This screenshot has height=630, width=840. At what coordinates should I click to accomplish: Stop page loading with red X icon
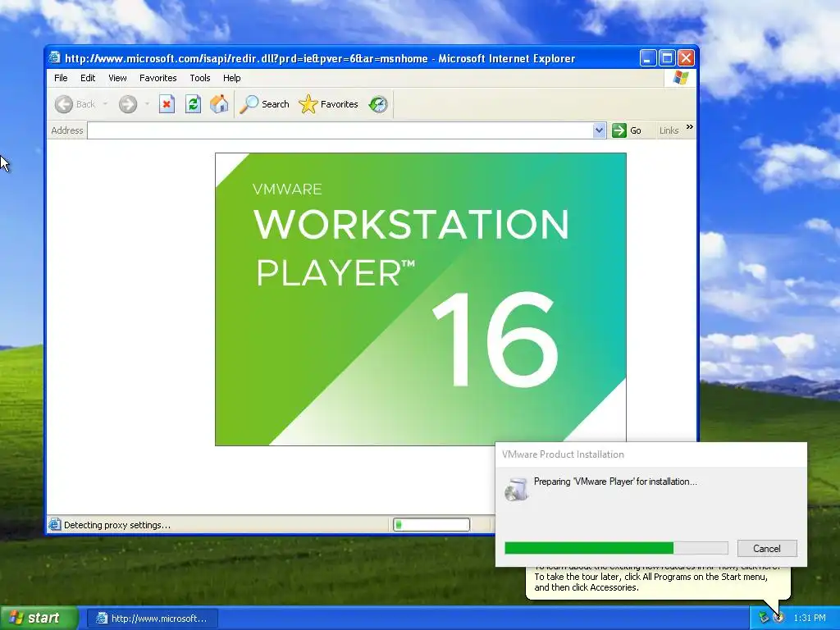(167, 104)
